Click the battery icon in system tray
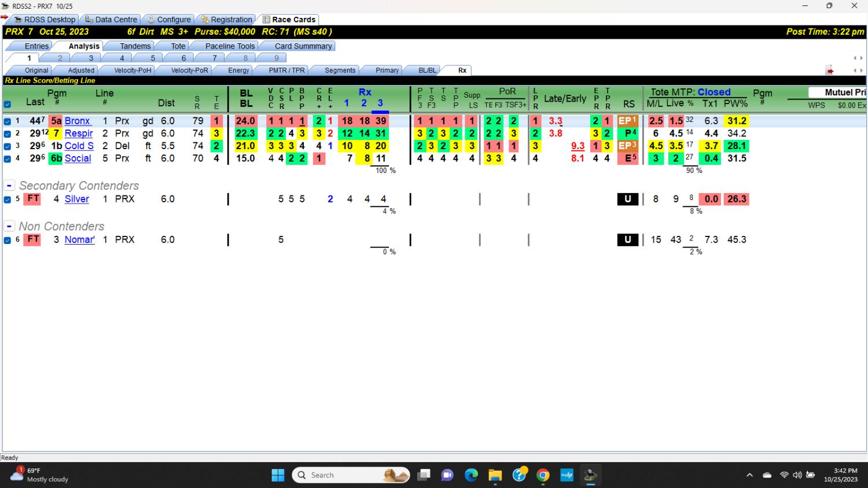The width and height of the screenshot is (868, 488). tap(810, 475)
